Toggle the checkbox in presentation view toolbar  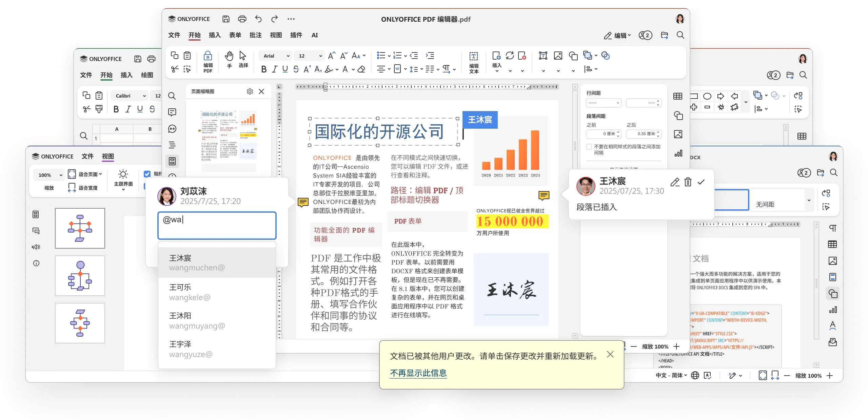pyautogui.click(x=147, y=174)
